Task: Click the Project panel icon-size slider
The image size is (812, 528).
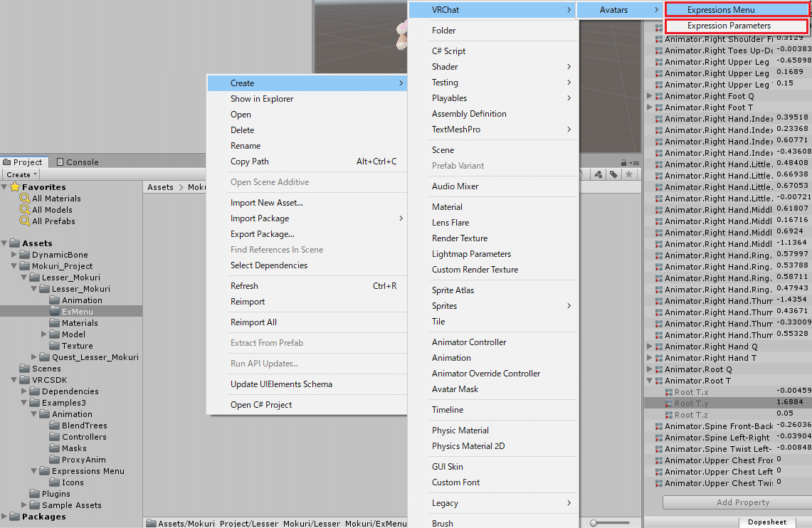Action: (x=610, y=523)
